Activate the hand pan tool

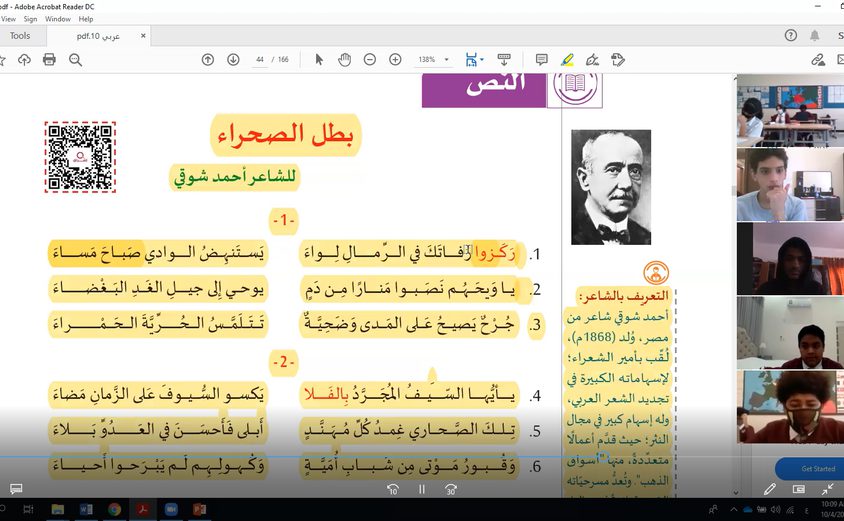[344, 60]
